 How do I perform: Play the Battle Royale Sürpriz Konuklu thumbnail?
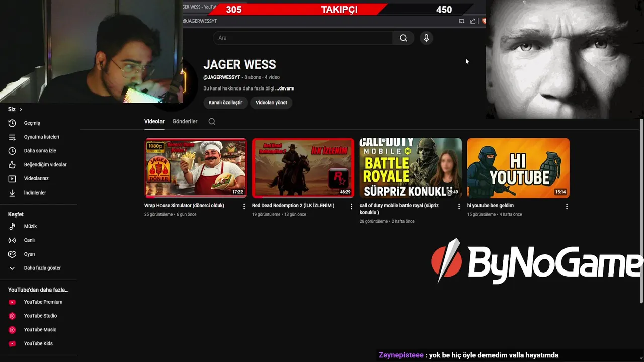411,168
